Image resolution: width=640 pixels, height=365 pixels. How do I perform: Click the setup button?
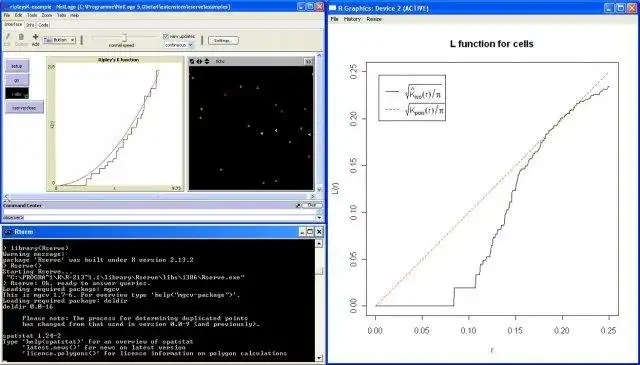17,66
